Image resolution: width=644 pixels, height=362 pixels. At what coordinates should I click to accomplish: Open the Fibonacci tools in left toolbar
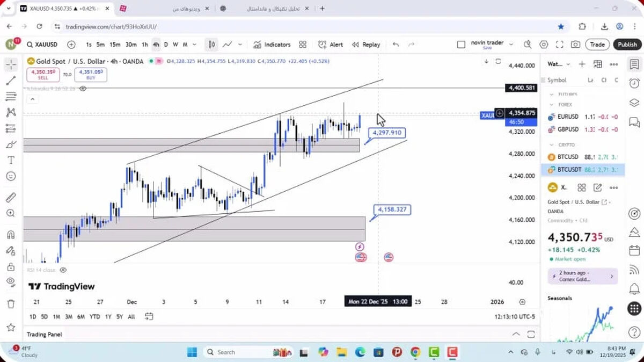pyautogui.click(x=11, y=96)
